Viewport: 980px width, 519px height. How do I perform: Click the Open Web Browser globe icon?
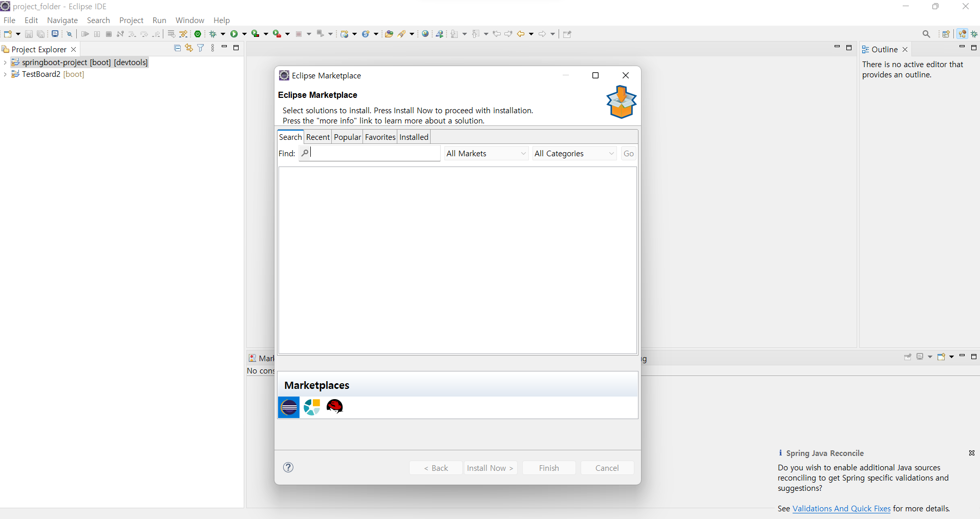tap(425, 34)
